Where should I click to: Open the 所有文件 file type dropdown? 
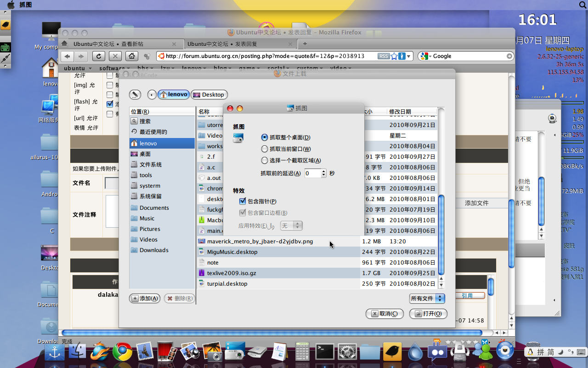427,299
